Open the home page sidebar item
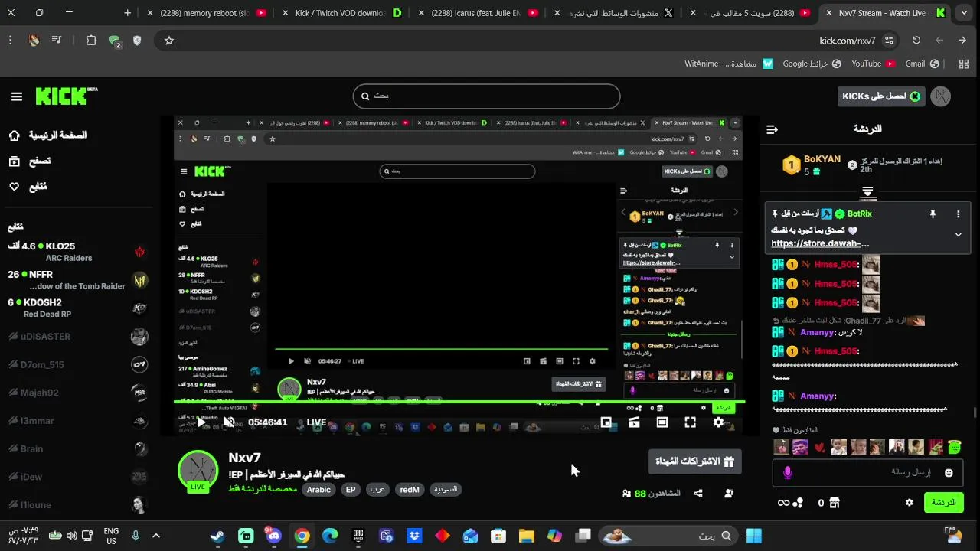The width and height of the screenshot is (980, 551). 48,135
